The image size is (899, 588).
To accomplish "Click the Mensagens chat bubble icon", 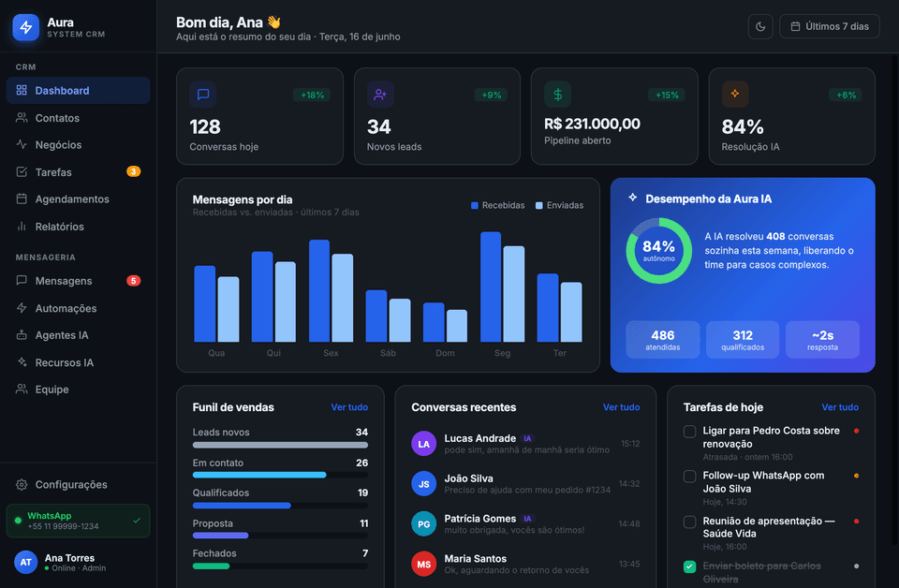I will click(22, 280).
